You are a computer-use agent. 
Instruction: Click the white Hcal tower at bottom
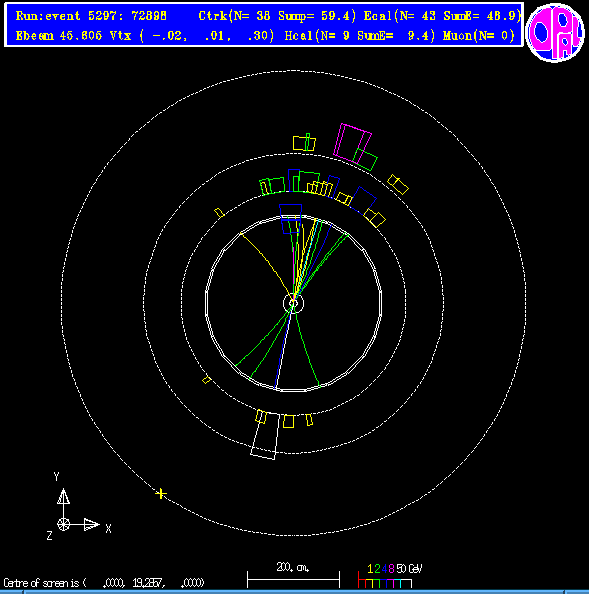(265, 436)
